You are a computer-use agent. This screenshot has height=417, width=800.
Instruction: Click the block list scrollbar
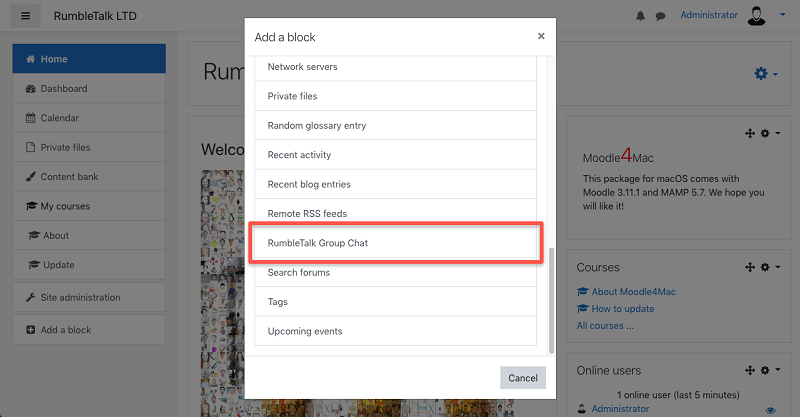tap(551, 301)
